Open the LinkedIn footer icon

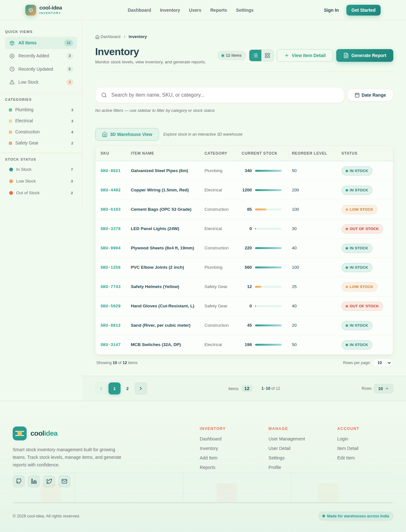tap(34, 481)
